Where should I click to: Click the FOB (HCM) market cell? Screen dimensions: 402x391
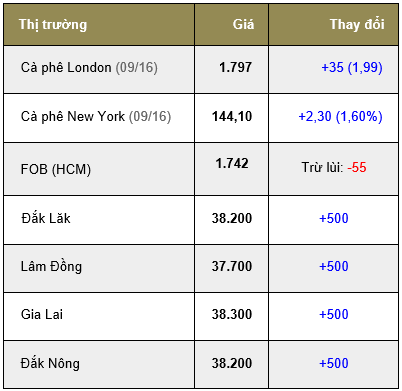point(99,169)
